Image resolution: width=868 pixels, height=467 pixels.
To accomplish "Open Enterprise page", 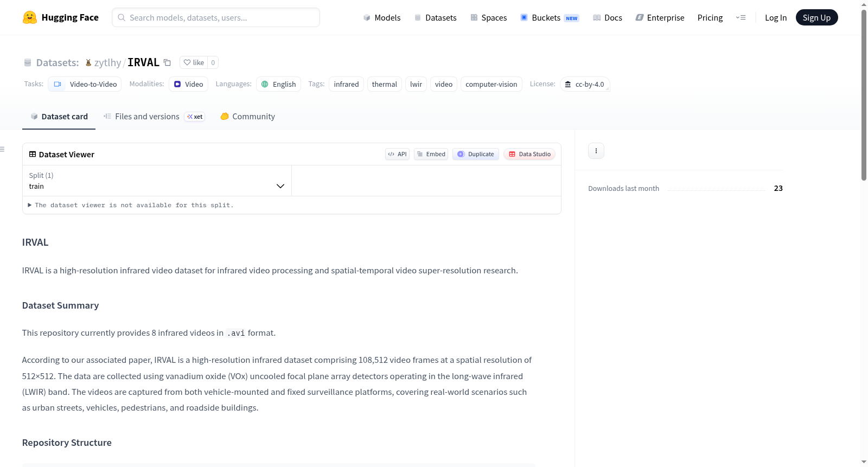I will click(660, 18).
